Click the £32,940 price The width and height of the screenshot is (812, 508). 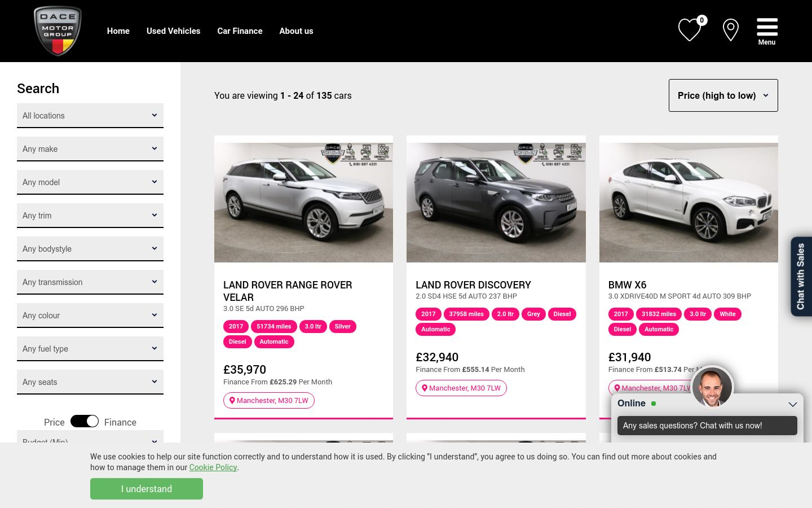coord(437,357)
